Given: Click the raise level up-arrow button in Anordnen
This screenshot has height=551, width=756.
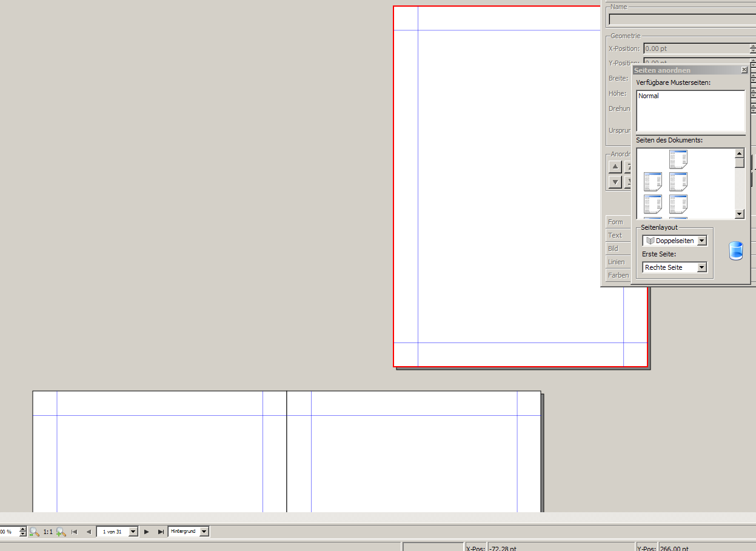Looking at the screenshot, I should pos(615,167).
